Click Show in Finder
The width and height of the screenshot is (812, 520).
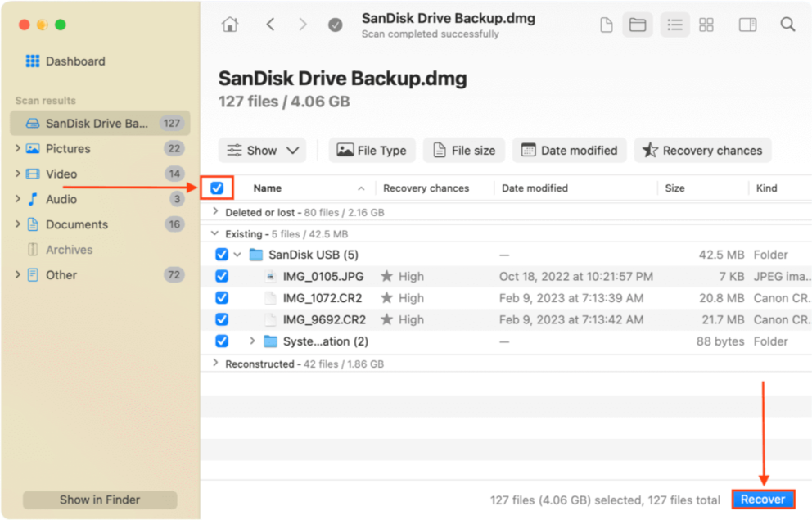pos(99,500)
